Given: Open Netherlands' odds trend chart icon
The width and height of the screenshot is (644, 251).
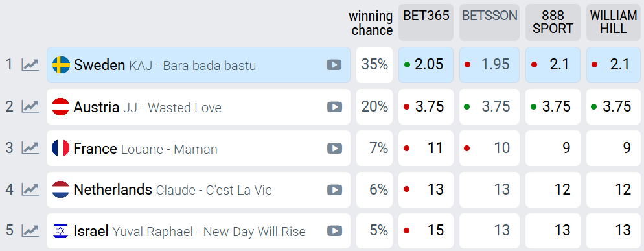Looking at the screenshot, I should (30, 189).
